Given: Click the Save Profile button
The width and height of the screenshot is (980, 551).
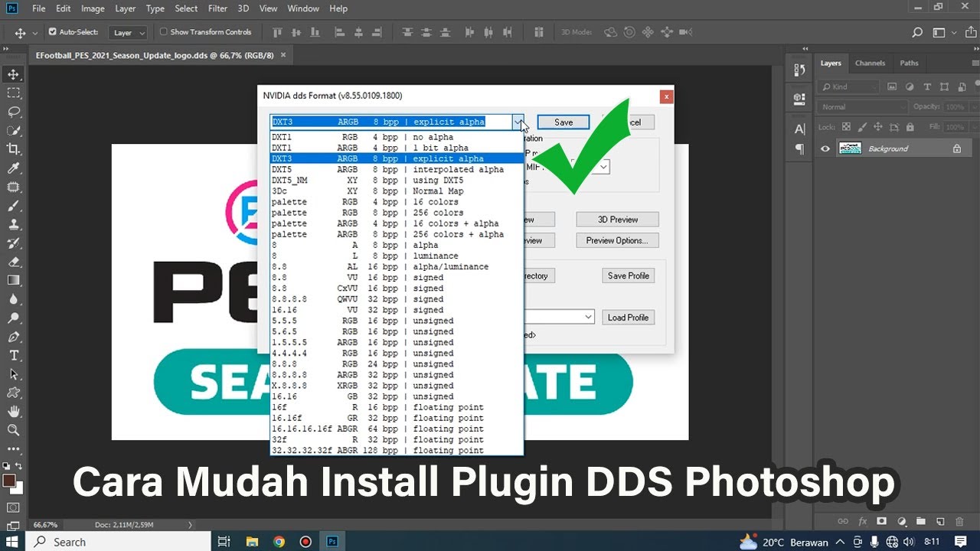Looking at the screenshot, I should (628, 275).
